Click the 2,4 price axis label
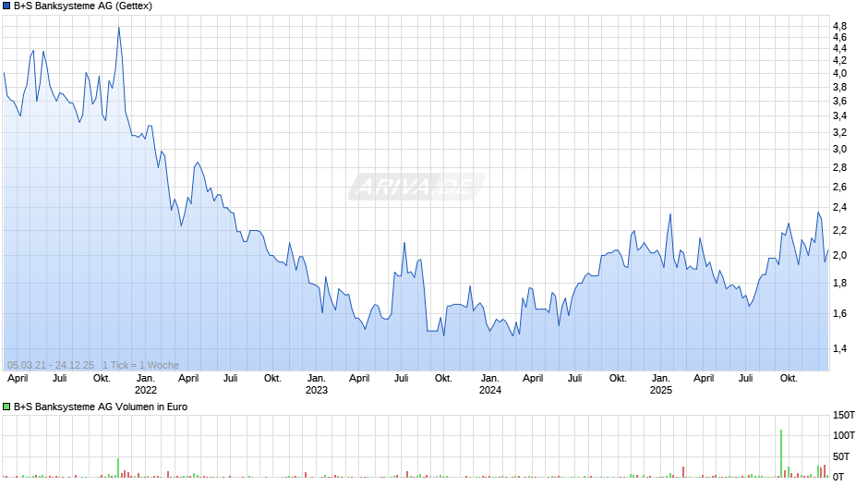This screenshot has width=868, height=486. (839, 208)
